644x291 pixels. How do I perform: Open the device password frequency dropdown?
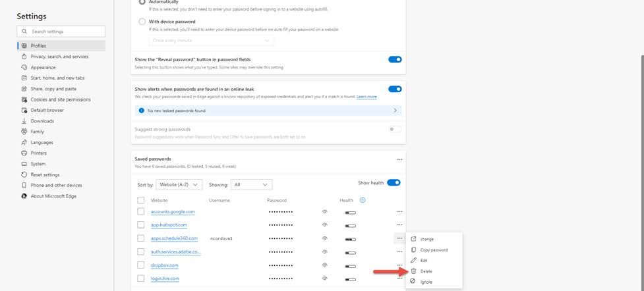click(x=211, y=40)
